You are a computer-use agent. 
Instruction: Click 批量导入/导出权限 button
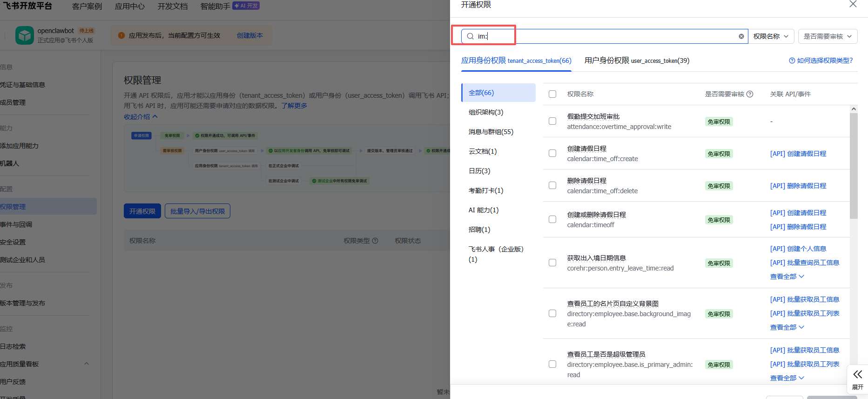[x=197, y=211]
